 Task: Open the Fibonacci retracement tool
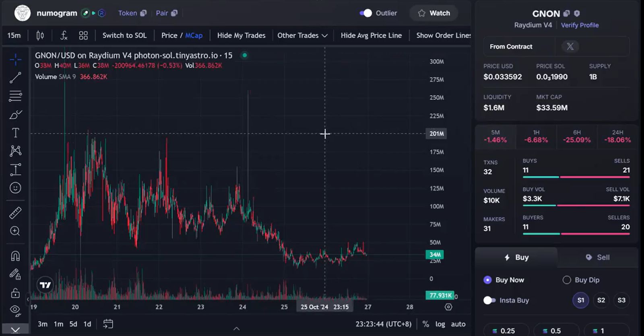click(x=15, y=96)
